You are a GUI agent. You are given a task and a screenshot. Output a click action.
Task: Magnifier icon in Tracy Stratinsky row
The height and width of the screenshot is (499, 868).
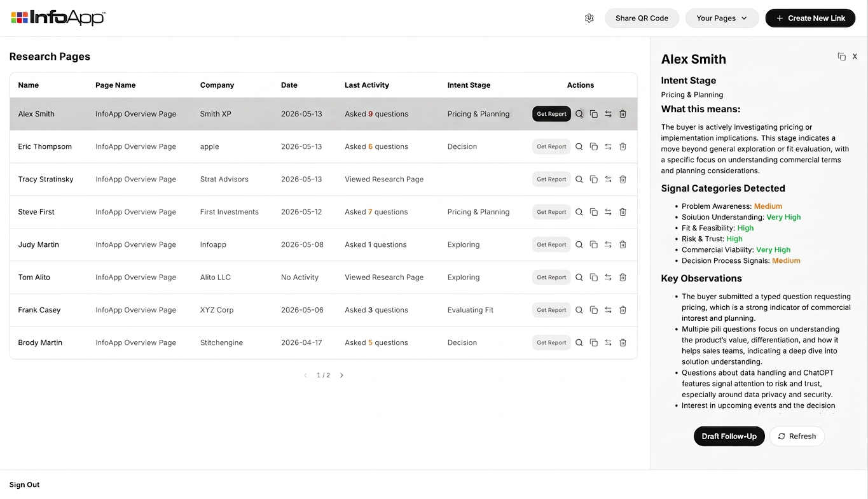point(579,179)
